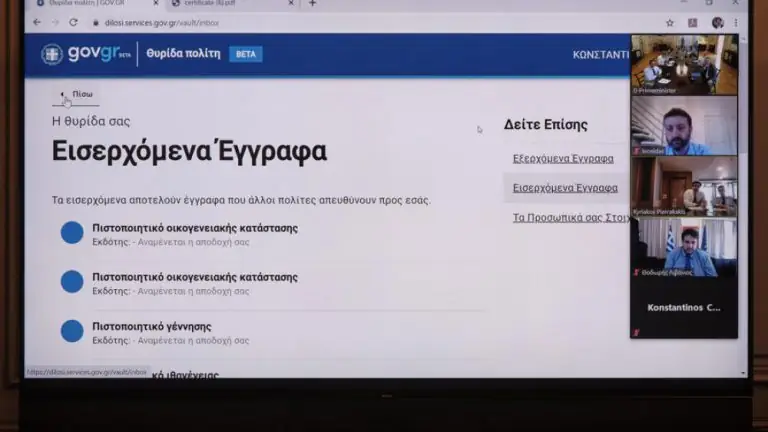Click the BETA badge in the header

(x=246, y=54)
